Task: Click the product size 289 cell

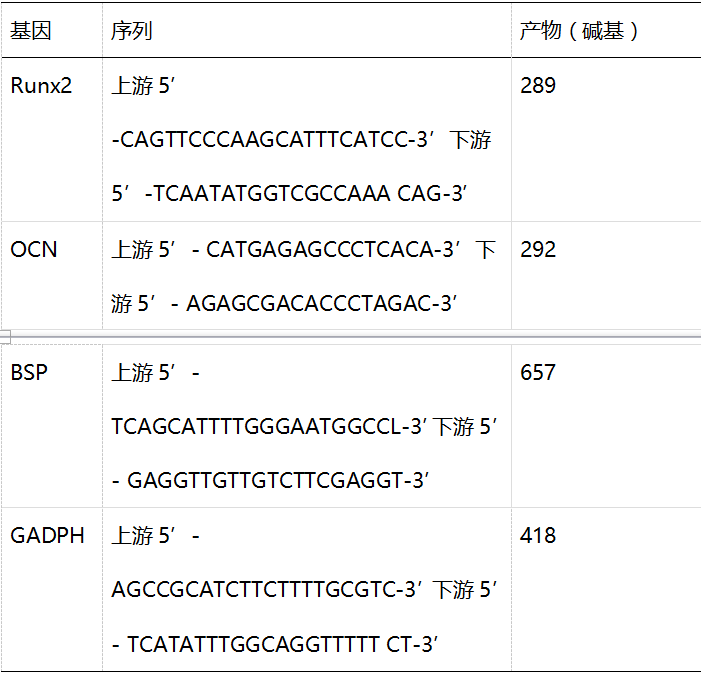Action: click(x=538, y=86)
